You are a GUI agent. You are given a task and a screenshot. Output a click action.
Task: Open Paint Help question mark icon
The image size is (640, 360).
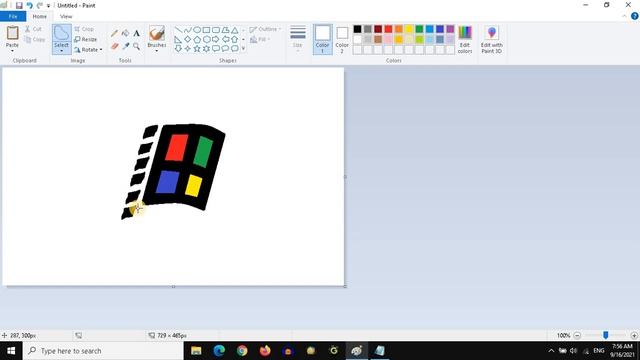pos(635,16)
